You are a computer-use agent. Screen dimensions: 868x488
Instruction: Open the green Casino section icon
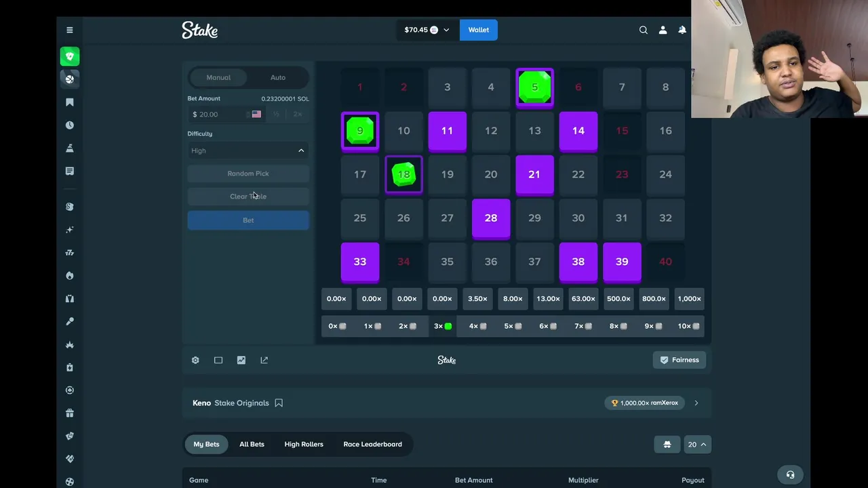click(69, 56)
